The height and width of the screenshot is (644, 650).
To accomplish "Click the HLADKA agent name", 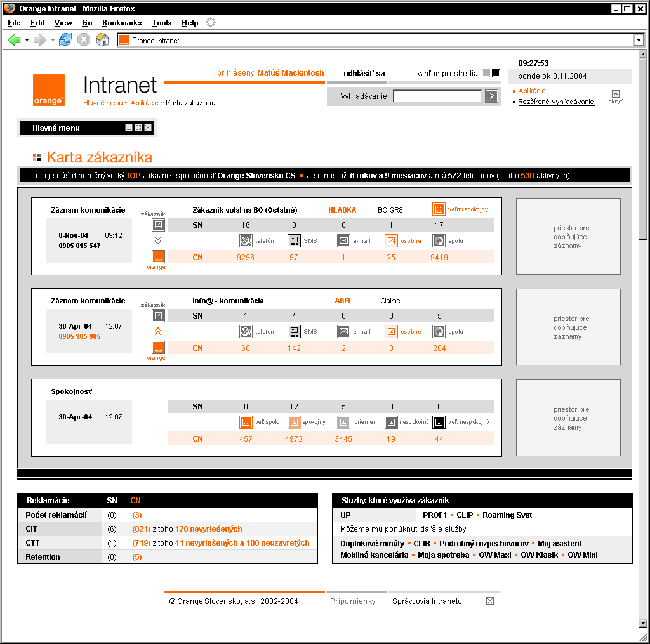I will [x=342, y=210].
